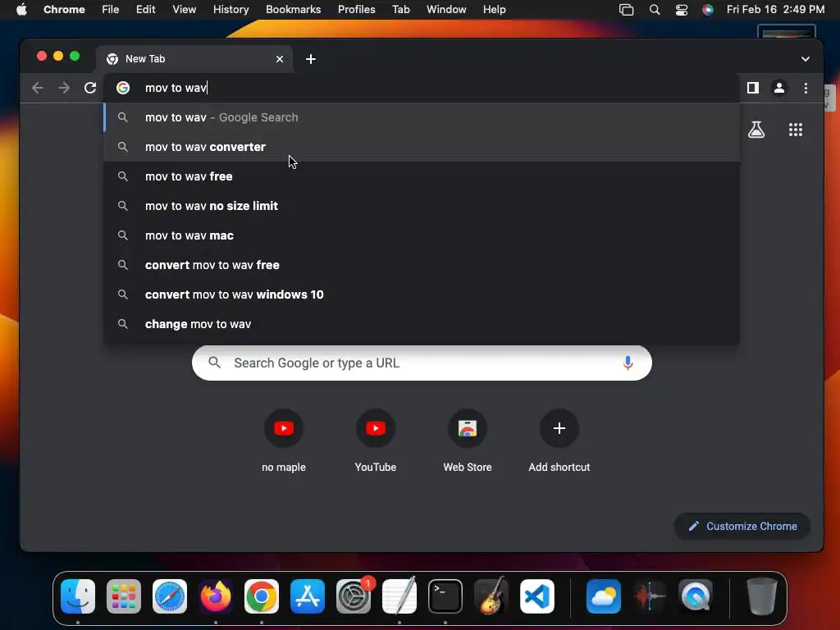Viewport: 840px width, 630px height.
Task: Open the Google apps grid icon
Action: [796, 130]
